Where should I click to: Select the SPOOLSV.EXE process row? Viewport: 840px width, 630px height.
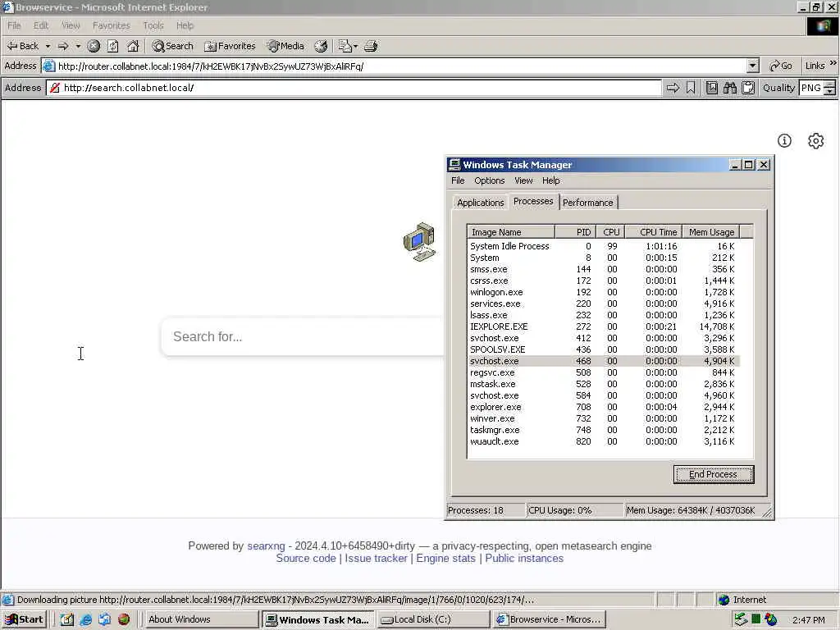coord(603,349)
